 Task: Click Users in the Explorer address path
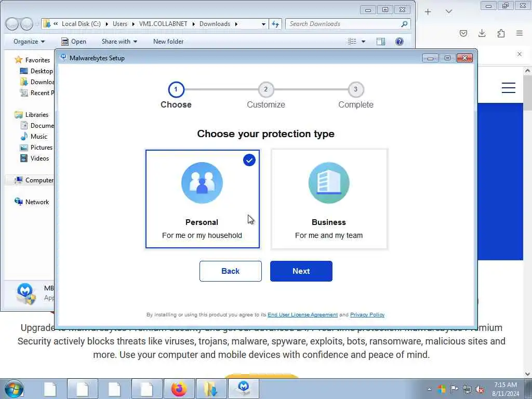click(x=120, y=24)
